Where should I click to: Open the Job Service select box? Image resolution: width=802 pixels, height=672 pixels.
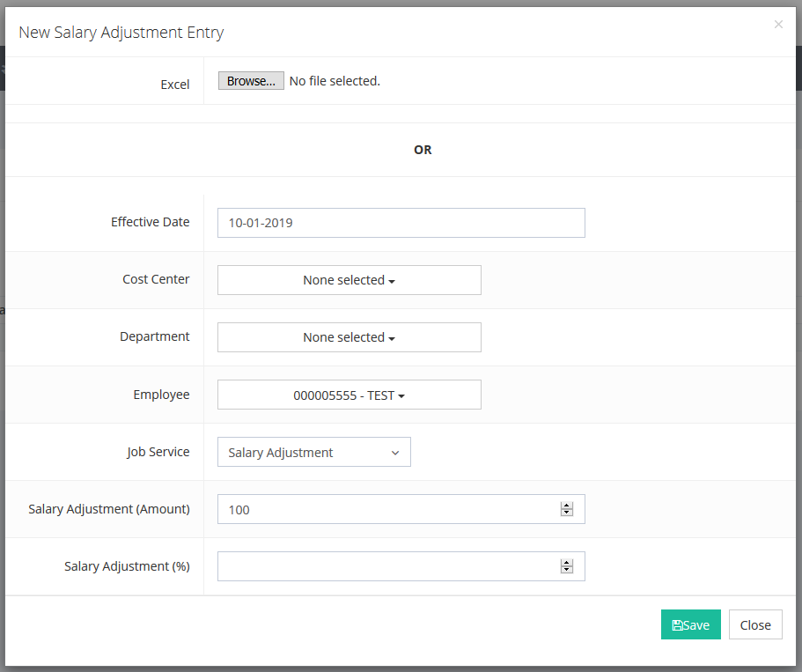click(313, 453)
